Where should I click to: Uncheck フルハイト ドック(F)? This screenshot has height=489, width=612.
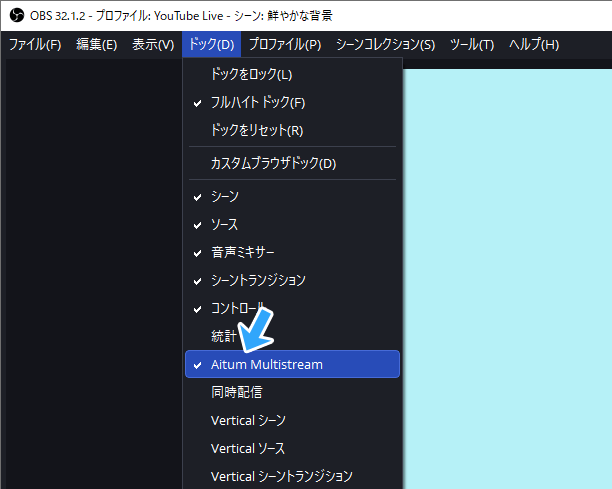click(292, 102)
